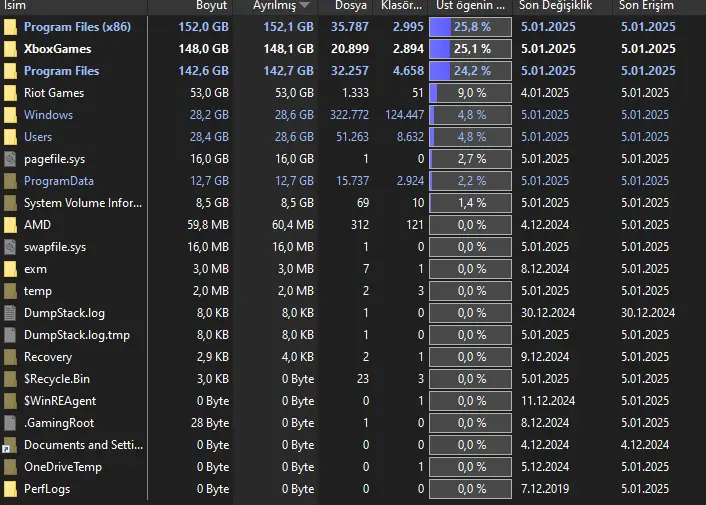The width and height of the screenshot is (706, 505).
Task: Select the .GamingRoot name
Action: [59, 423]
